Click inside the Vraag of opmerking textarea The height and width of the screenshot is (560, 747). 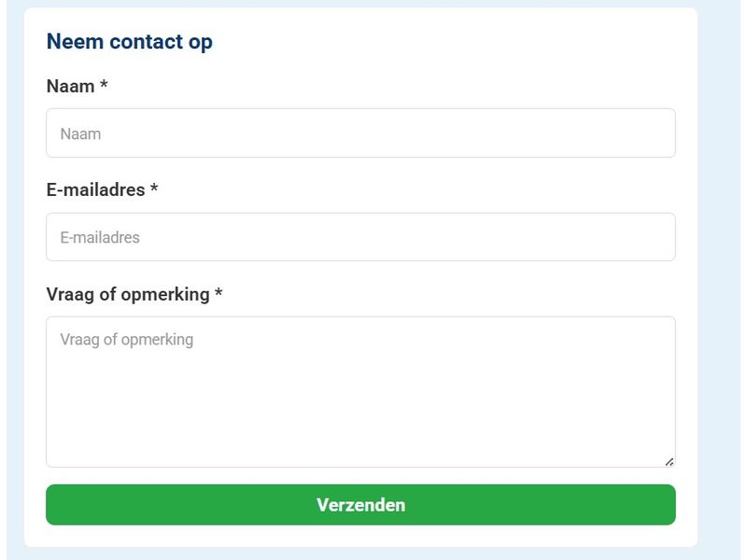360,401
